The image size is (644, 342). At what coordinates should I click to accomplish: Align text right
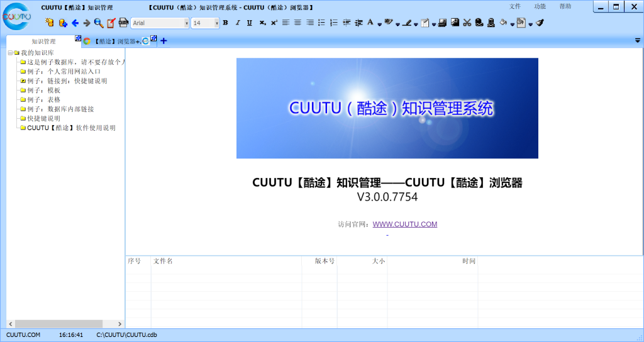coord(310,23)
